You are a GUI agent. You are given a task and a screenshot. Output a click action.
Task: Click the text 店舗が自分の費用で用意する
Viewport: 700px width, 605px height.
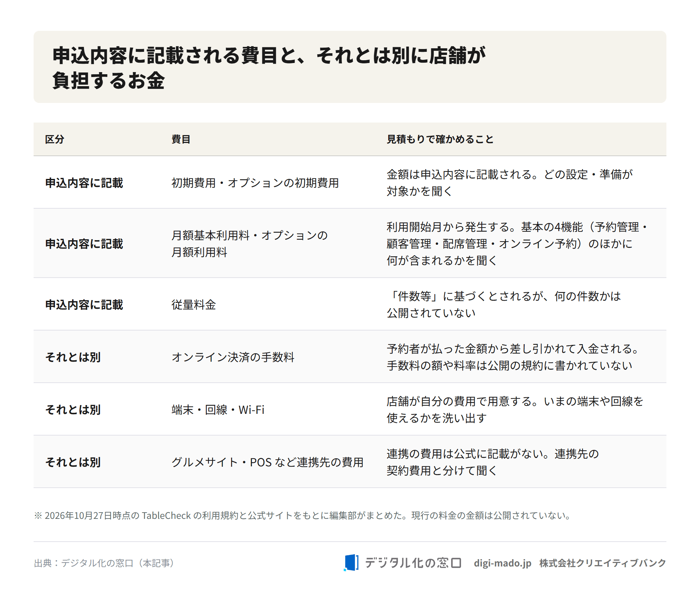click(x=459, y=401)
